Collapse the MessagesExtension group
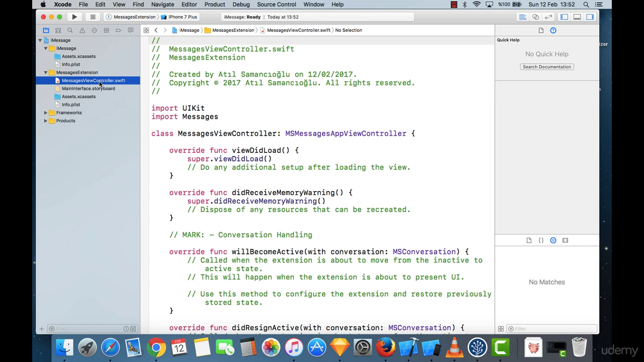Screen dimensions: 644x362 pyautogui.click(x=46, y=72)
